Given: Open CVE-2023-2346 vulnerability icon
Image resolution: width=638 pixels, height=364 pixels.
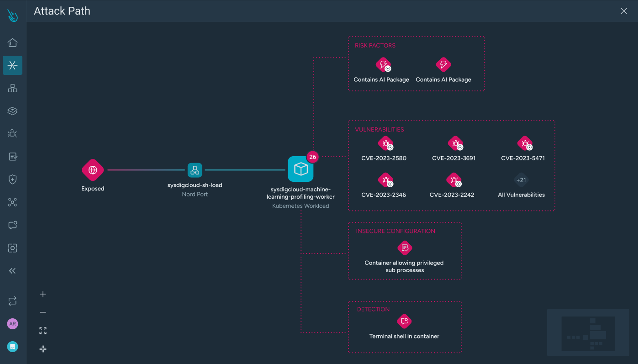Looking at the screenshot, I should coord(385,180).
